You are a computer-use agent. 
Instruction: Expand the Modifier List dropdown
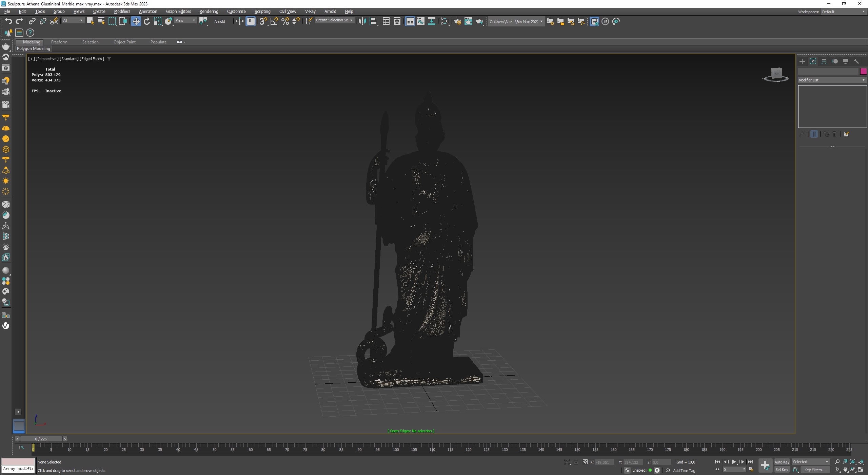(832, 80)
